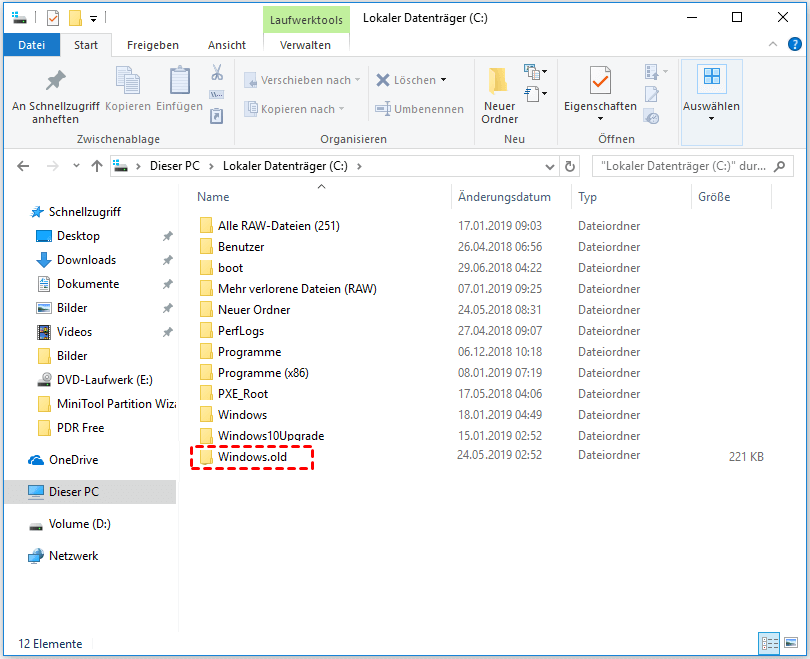810x659 pixels.
Task: Sort by the Änderungsdatum column header
Action: click(x=504, y=197)
